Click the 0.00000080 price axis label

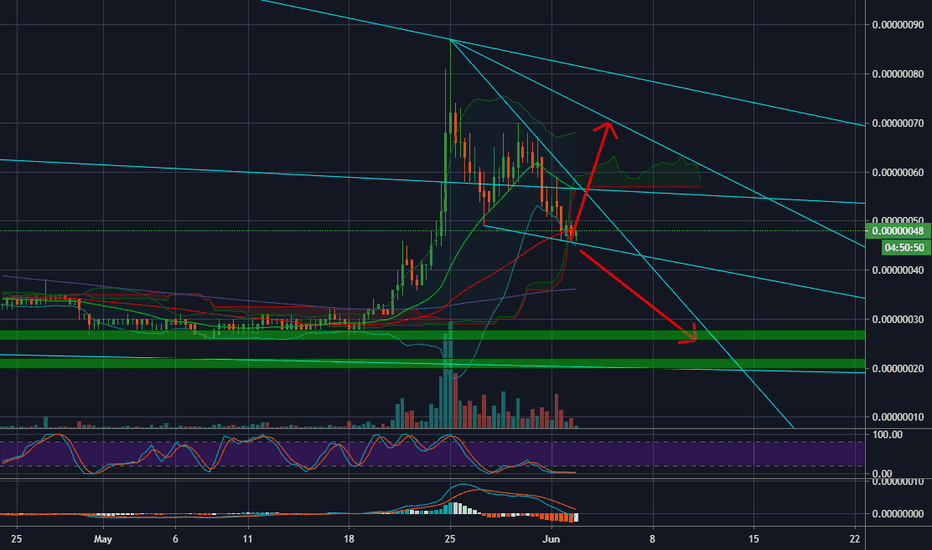(x=898, y=74)
